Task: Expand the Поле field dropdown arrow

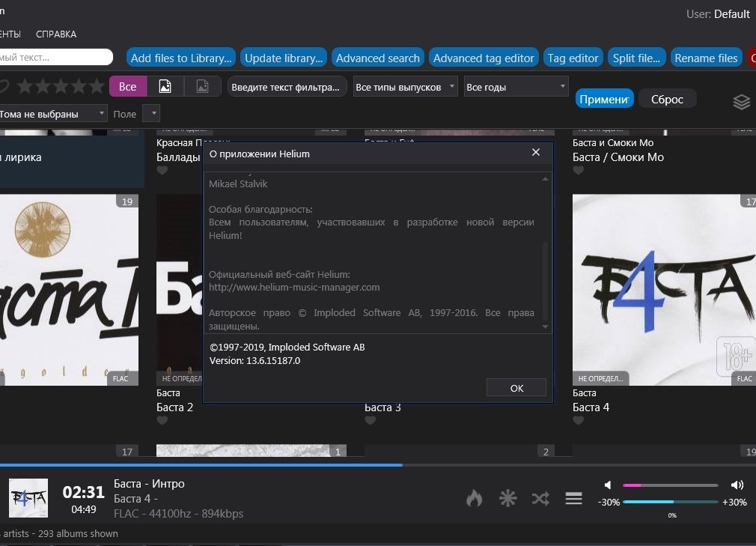Action: [x=151, y=114]
